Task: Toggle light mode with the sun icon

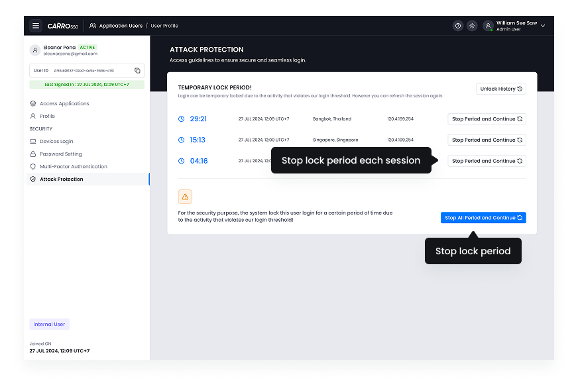Action: click(x=472, y=25)
